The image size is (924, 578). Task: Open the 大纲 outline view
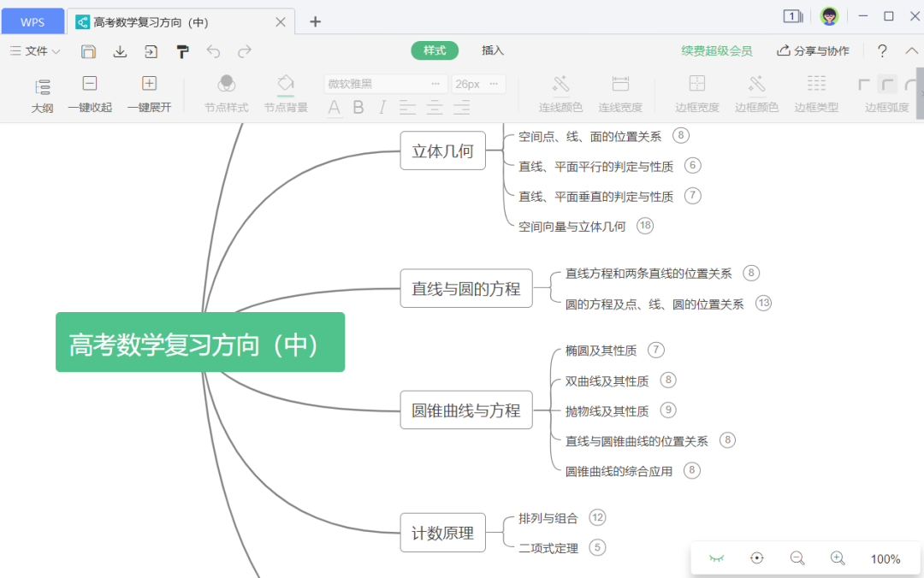(x=42, y=94)
